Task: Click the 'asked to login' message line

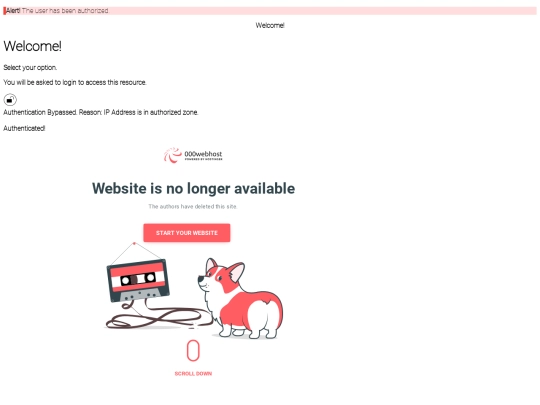Action: coord(75,82)
